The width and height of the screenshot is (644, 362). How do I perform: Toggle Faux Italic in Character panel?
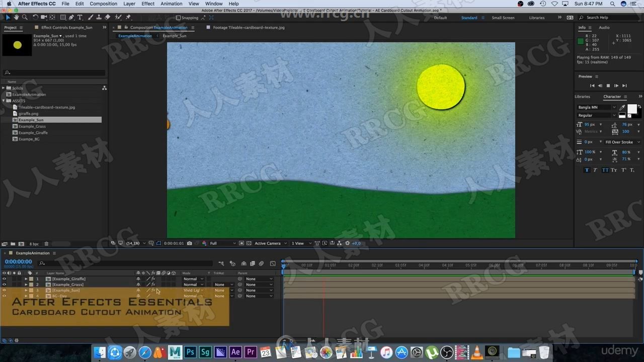[x=595, y=170]
